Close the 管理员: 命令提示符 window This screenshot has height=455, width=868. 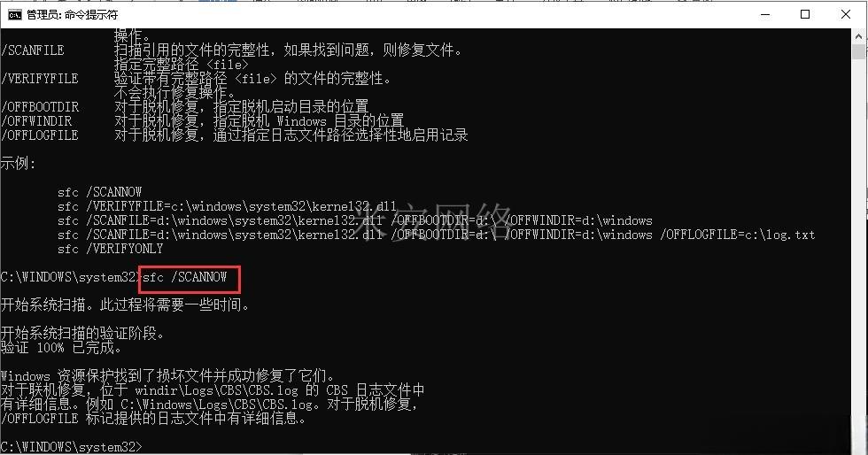point(846,14)
